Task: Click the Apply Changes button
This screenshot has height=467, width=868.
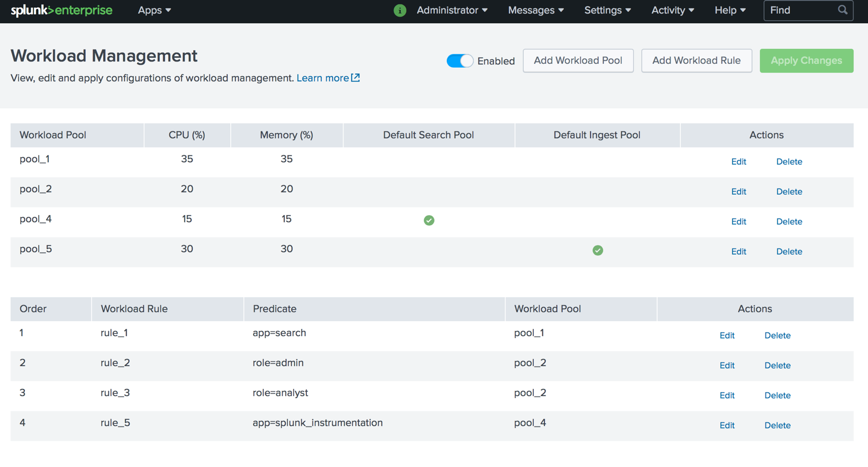Action: (806, 61)
